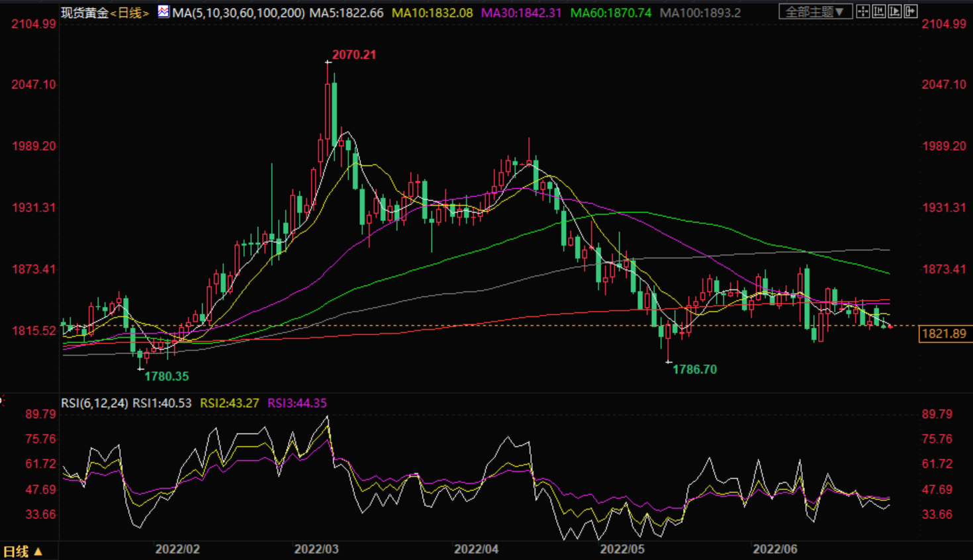Click the right RSI axis label 61.72
The height and width of the screenshot is (560, 973).
937,464
